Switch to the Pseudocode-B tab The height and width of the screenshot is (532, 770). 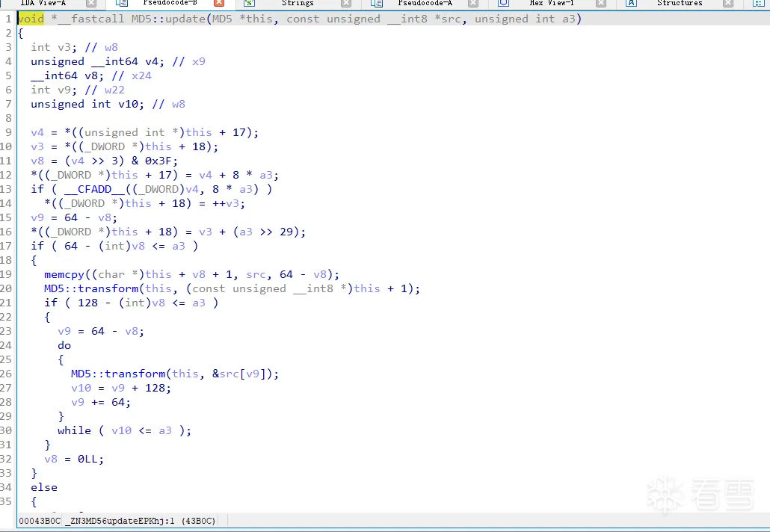coord(170,3)
